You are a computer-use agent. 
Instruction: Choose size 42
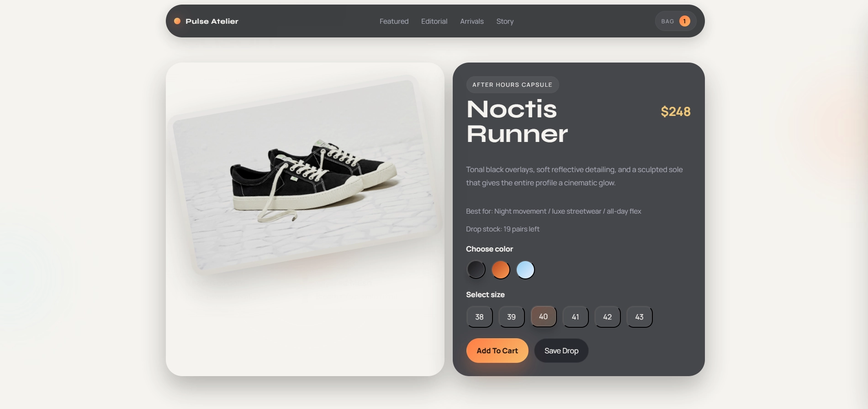pyautogui.click(x=607, y=317)
